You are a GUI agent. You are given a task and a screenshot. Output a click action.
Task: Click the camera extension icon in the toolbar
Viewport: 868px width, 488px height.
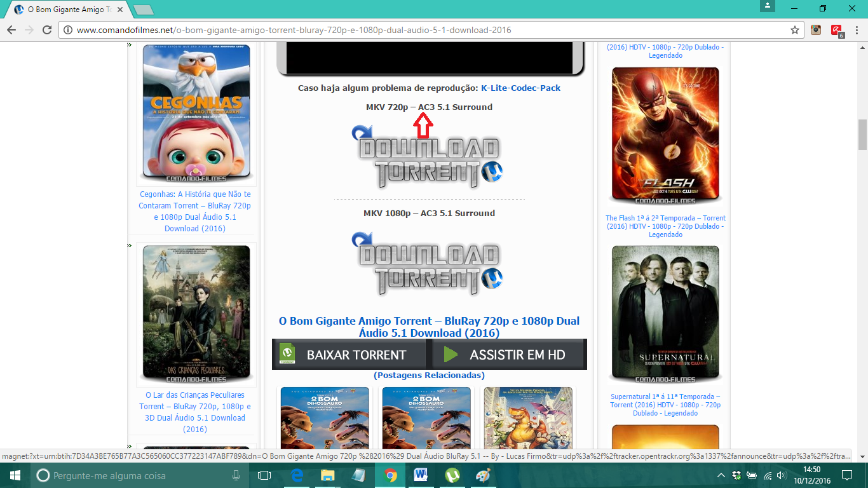[815, 29]
